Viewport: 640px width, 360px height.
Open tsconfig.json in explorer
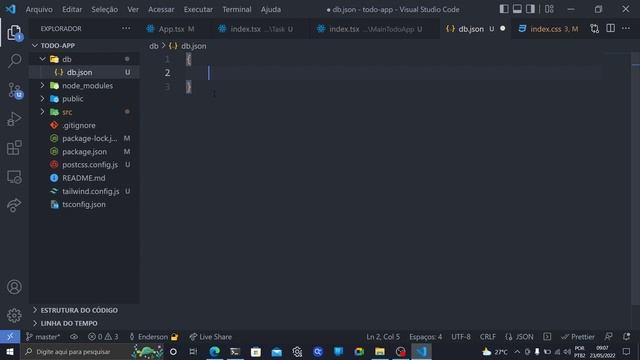click(84, 204)
